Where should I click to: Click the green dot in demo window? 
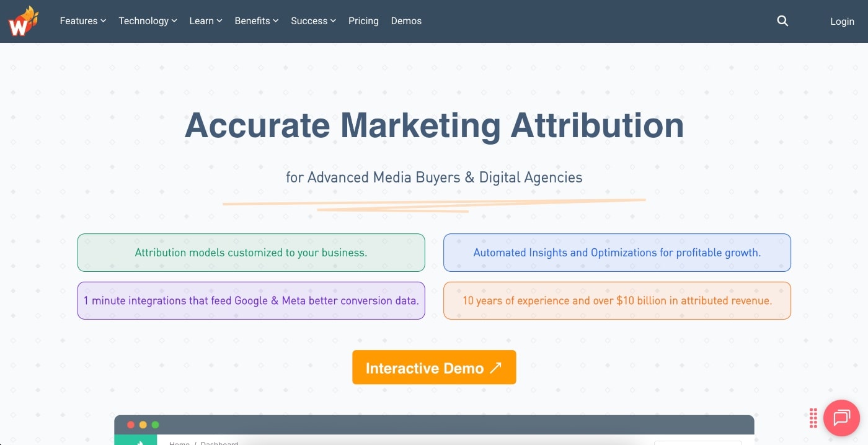tap(156, 425)
